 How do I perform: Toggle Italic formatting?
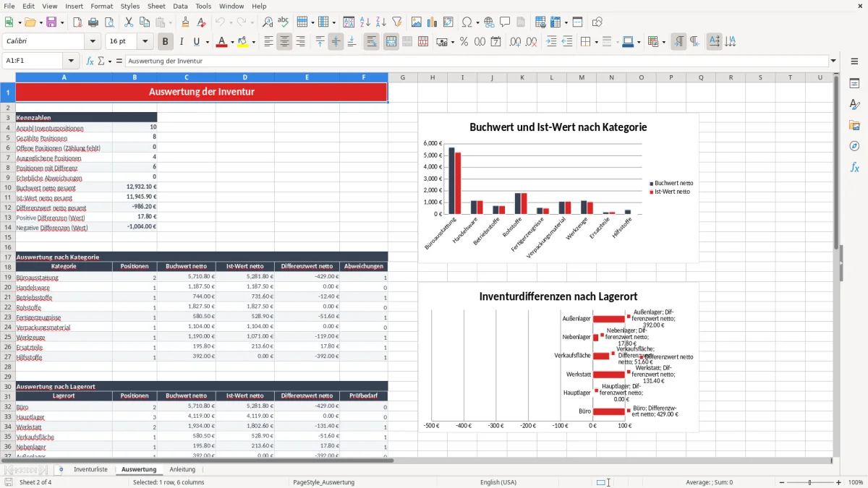(x=182, y=42)
